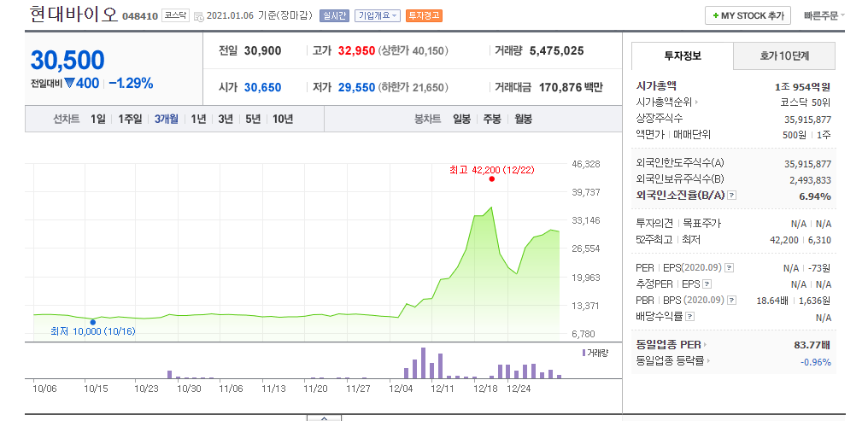Select the 3년 line chart period
Image resolution: width=868 pixels, height=421 pixels.
(x=226, y=119)
